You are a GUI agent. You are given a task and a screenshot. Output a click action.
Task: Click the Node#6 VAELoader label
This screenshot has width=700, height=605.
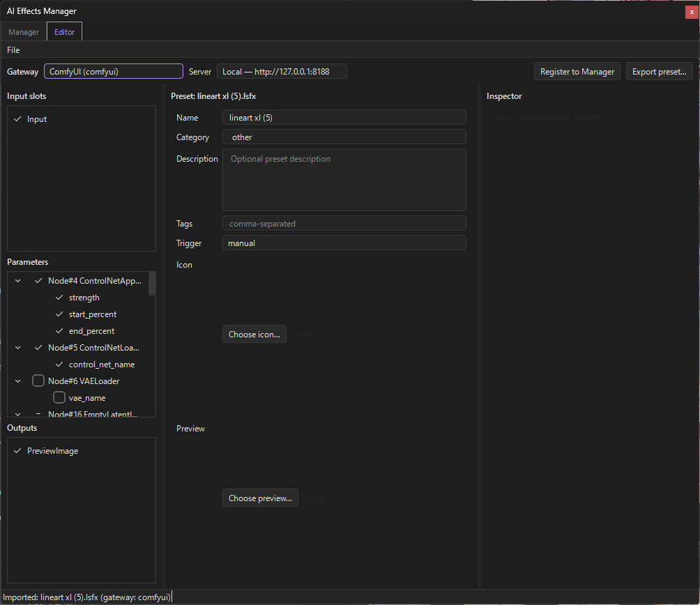click(x=84, y=381)
